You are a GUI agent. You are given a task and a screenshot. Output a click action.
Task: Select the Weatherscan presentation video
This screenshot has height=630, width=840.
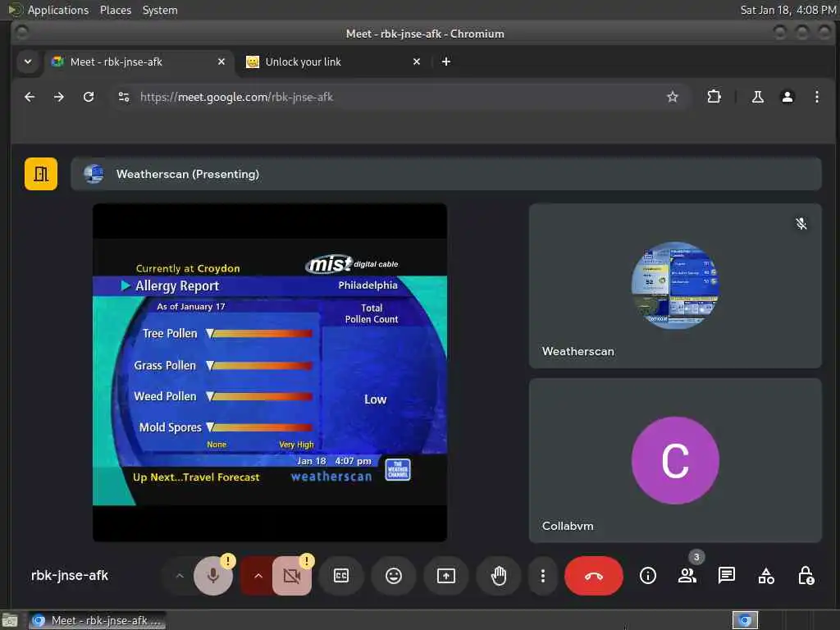point(270,372)
